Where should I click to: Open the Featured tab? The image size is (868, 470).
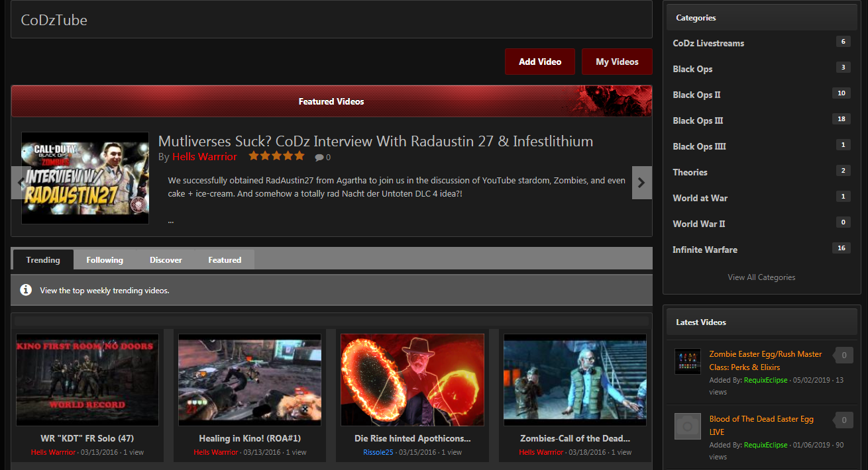(x=225, y=260)
